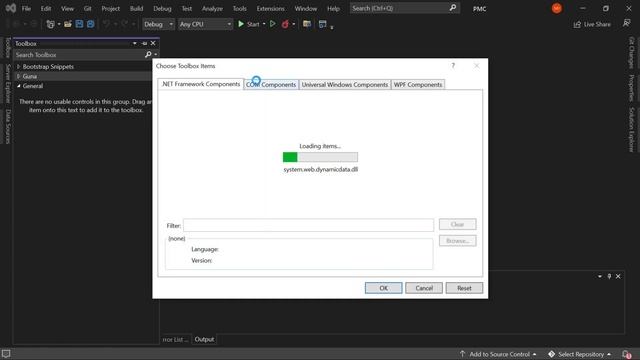Open the Toolbox window position dropdown
Screen dimensions: 640x360
[x=135, y=43]
